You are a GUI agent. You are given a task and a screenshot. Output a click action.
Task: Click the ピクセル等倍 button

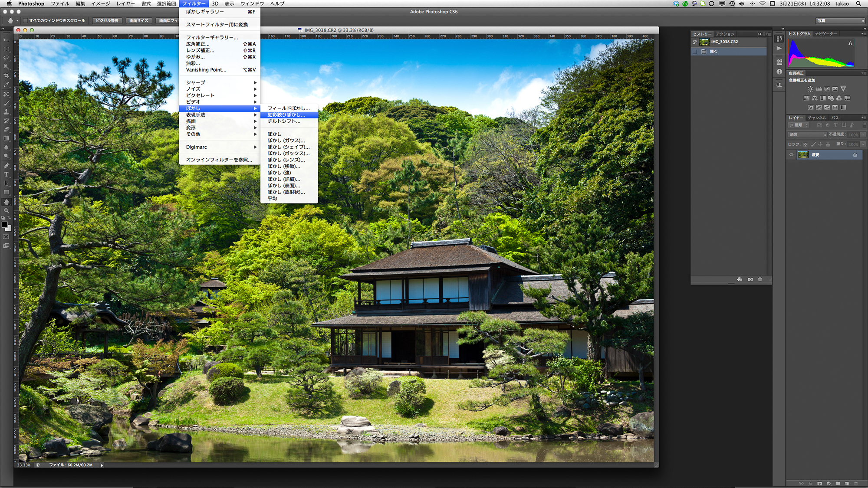[x=107, y=20]
